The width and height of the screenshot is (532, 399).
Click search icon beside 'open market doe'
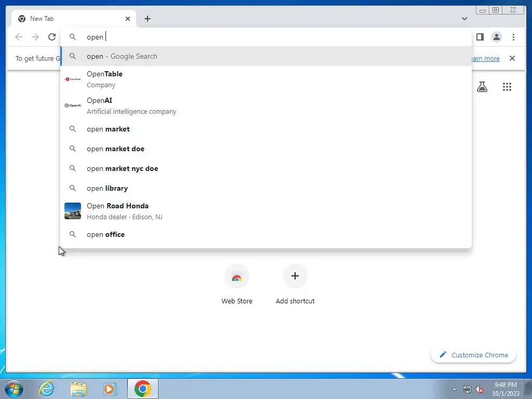click(x=73, y=149)
